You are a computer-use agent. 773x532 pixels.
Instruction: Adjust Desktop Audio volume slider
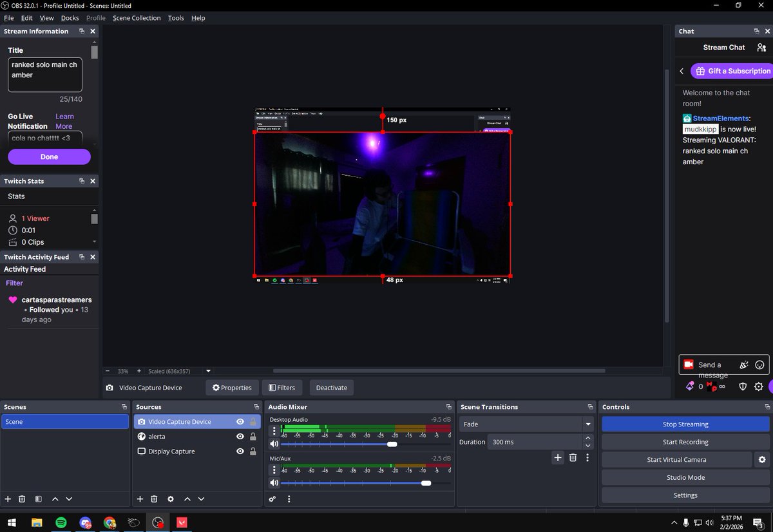pos(365,444)
